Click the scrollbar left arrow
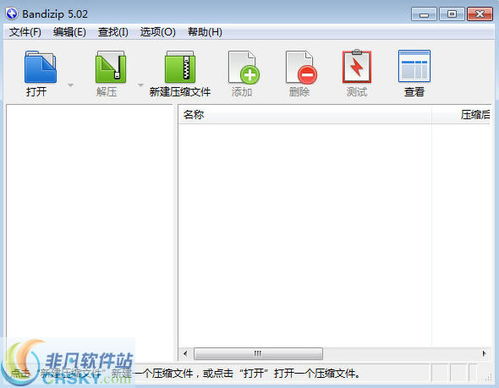 point(185,353)
